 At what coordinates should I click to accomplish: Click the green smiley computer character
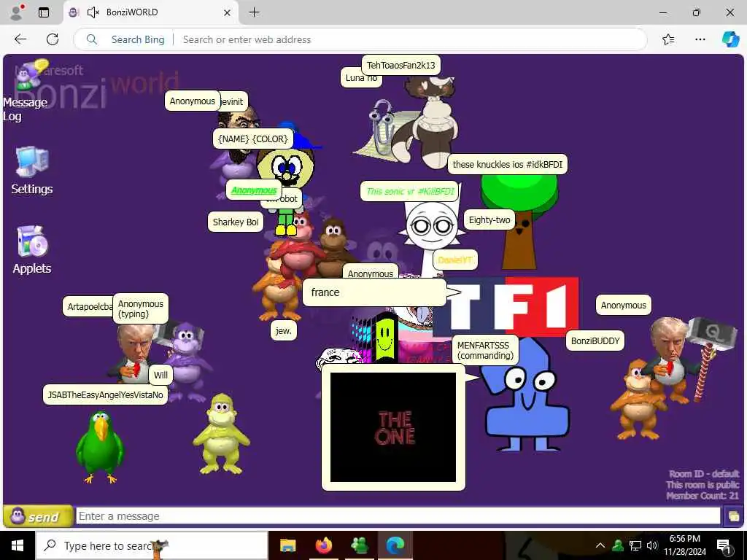coord(384,338)
